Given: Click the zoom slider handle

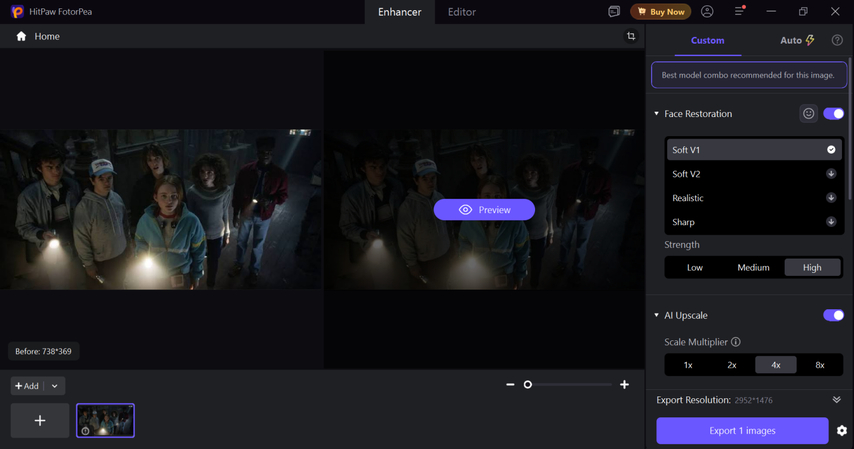Looking at the screenshot, I should 527,385.
